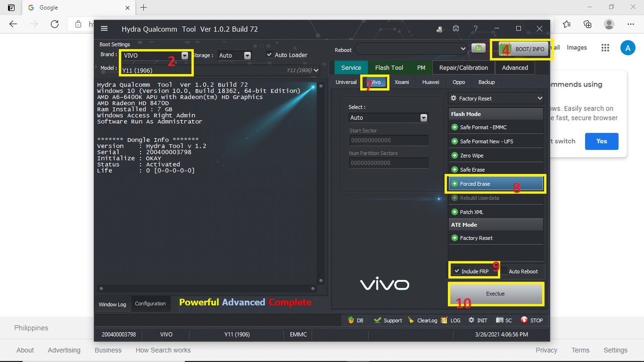
Task: Open help question mark icon
Action: 475,29
